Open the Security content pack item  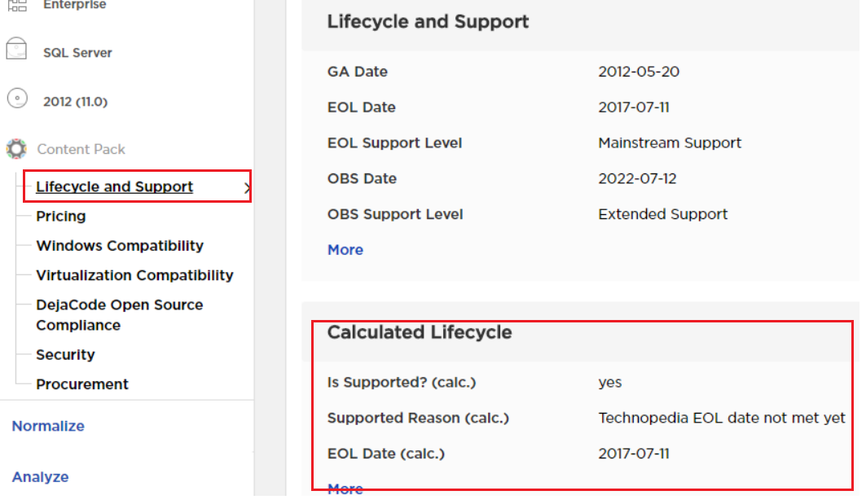[65, 355]
